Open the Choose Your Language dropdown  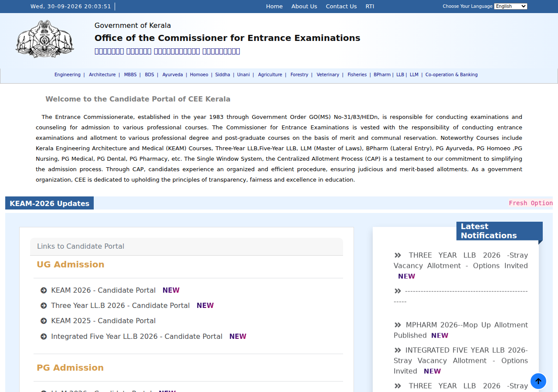[510, 6]
